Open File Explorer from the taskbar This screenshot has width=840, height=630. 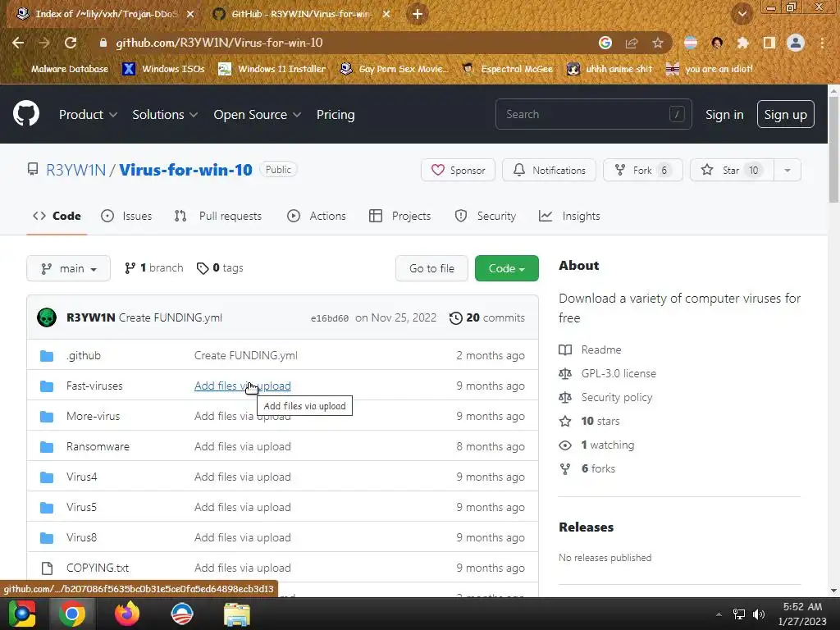pos(237,614)
